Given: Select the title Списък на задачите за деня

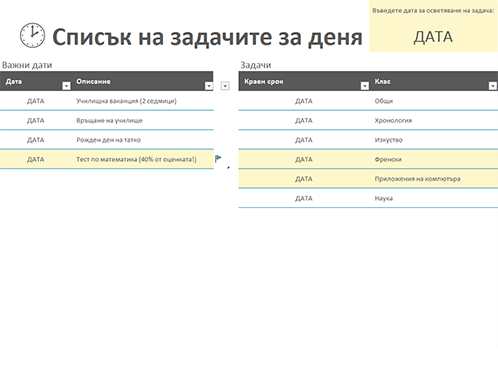Looking at the screenshot, I should coord(207,37).
